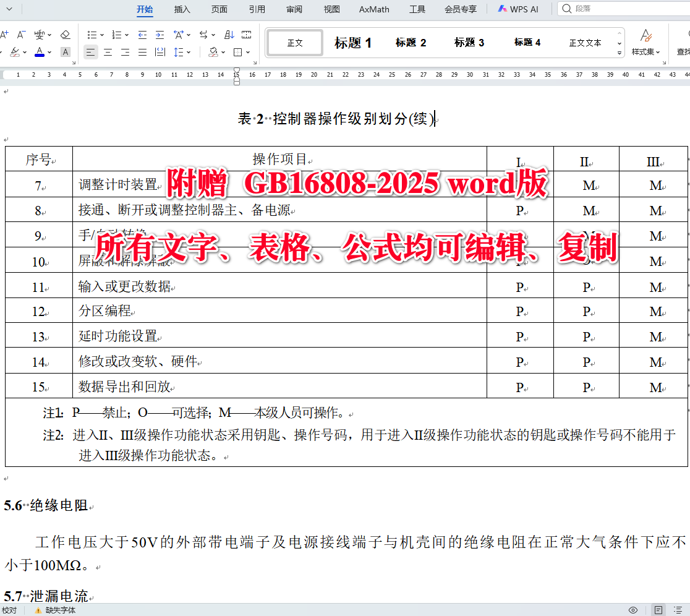
Task: Toggle center text alignment
Action: [x=107, y=52]
